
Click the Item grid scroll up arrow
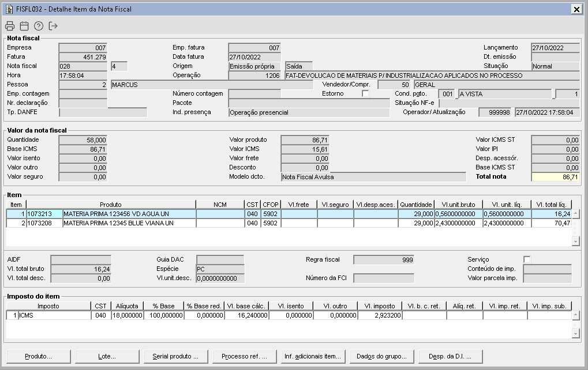576,214
